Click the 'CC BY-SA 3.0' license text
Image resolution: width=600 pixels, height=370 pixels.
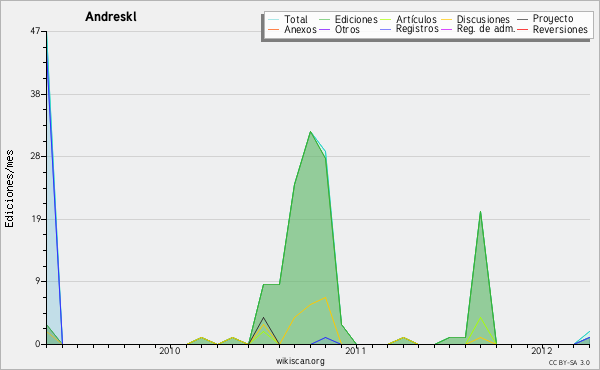(x=569, y=363)
